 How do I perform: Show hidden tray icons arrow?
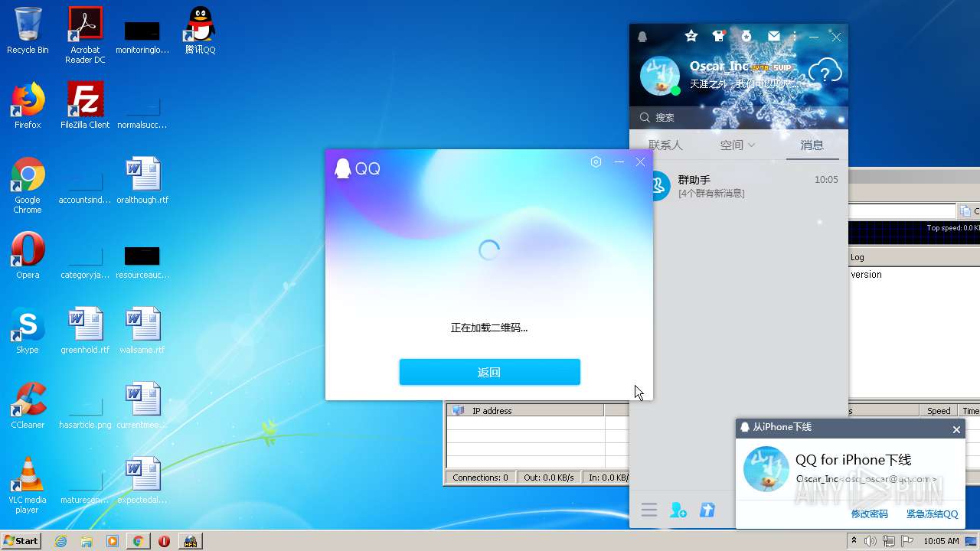coord(854,540)
